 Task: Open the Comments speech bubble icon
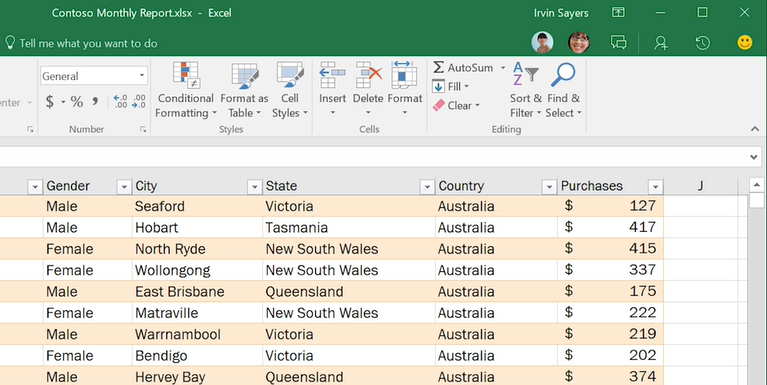click(x=618, y=43)
